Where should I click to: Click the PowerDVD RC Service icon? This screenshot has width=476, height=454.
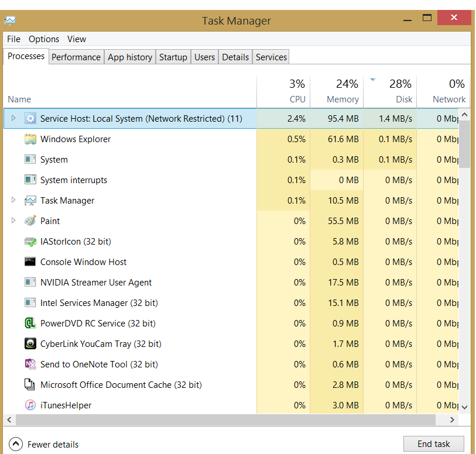pos(30,324)
